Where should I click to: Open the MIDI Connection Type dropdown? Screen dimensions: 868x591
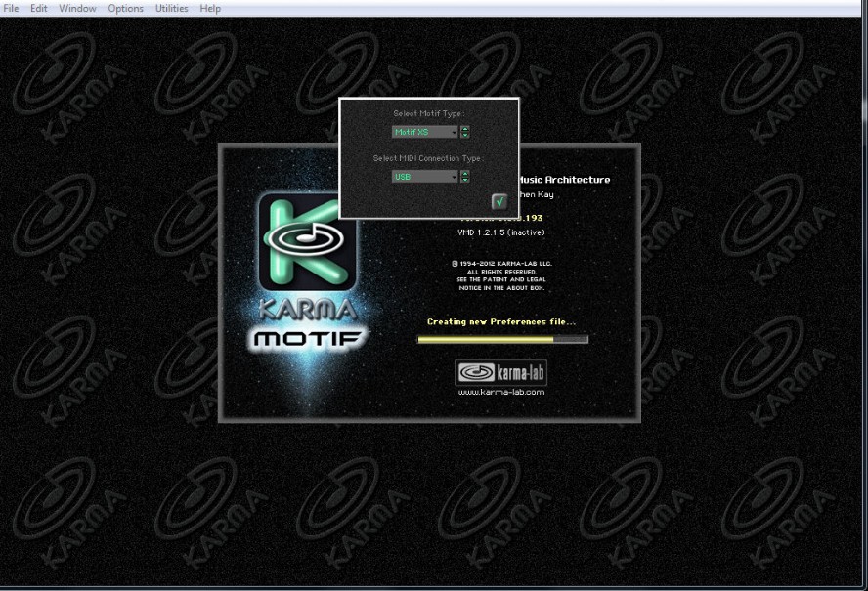coord(424,177)
